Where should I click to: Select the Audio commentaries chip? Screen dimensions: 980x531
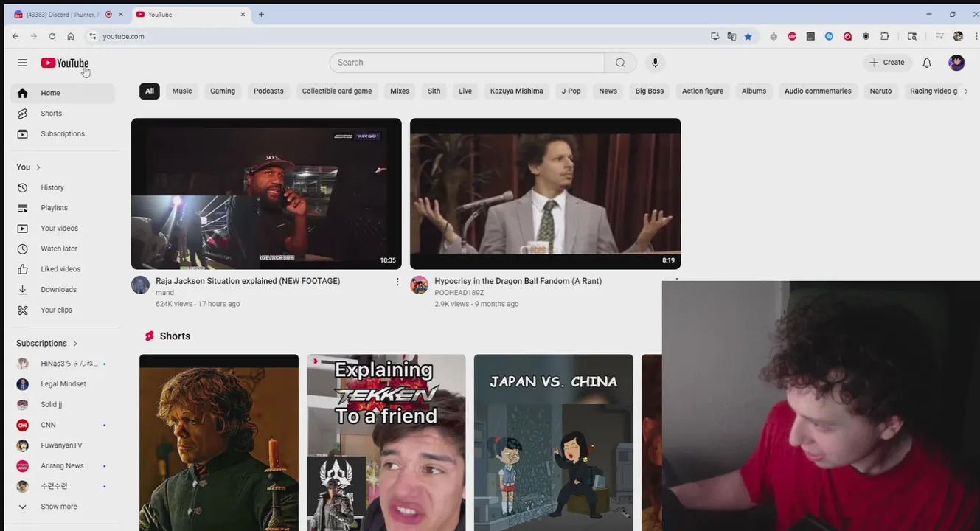818,91
